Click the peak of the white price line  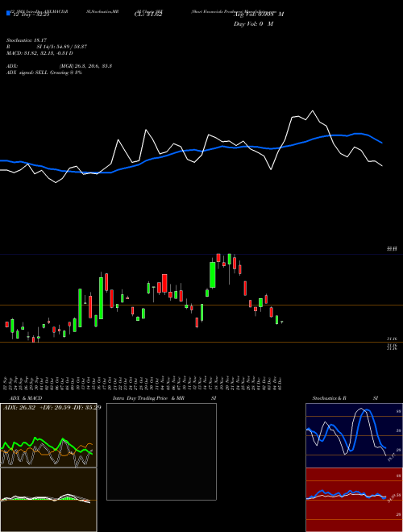point(313,110)
